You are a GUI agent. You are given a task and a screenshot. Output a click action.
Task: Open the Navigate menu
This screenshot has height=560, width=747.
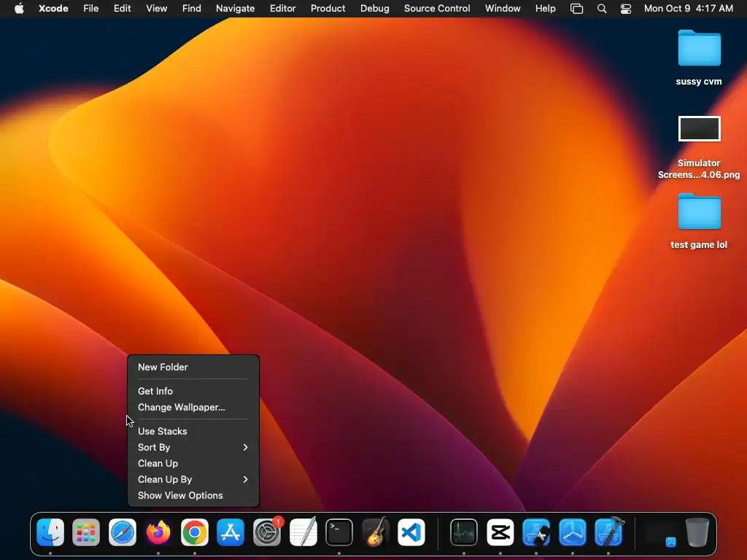236,9
